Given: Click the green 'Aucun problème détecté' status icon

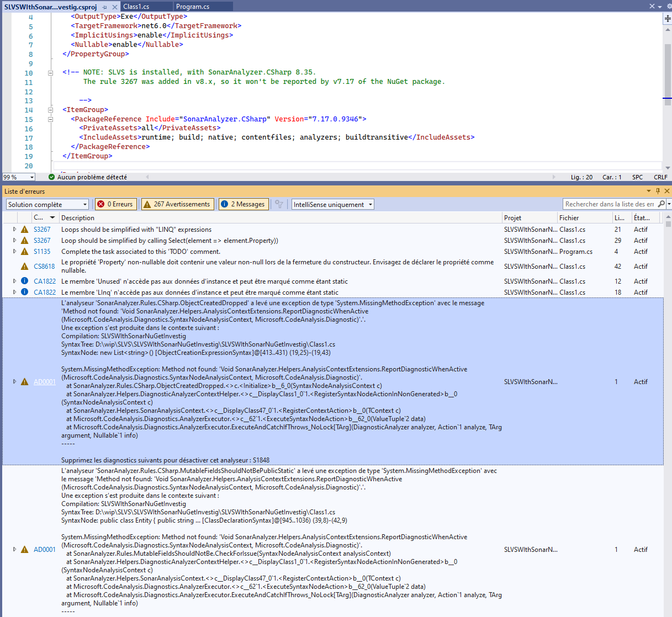Looking at the screenshot, I should [51, 177].
